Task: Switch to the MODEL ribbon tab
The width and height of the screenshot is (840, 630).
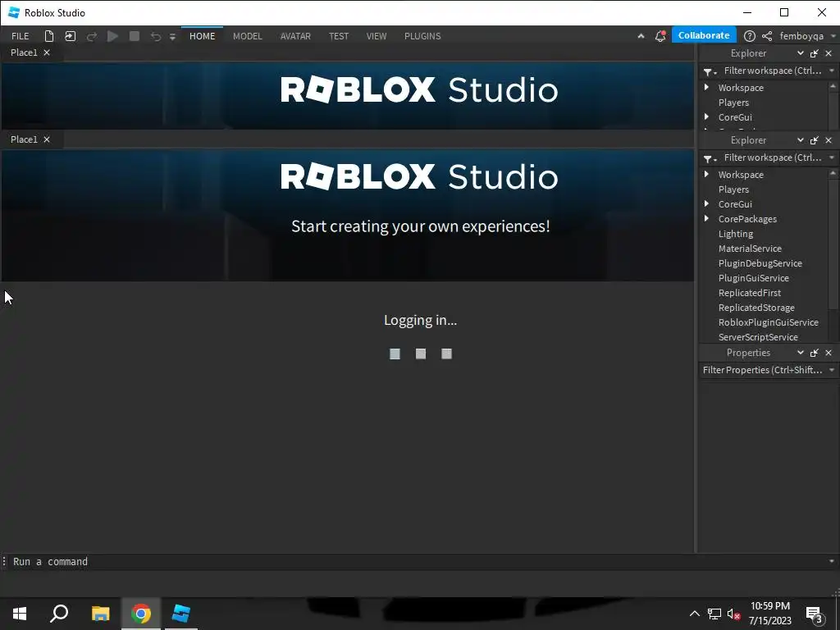Action: coord(248,36)
